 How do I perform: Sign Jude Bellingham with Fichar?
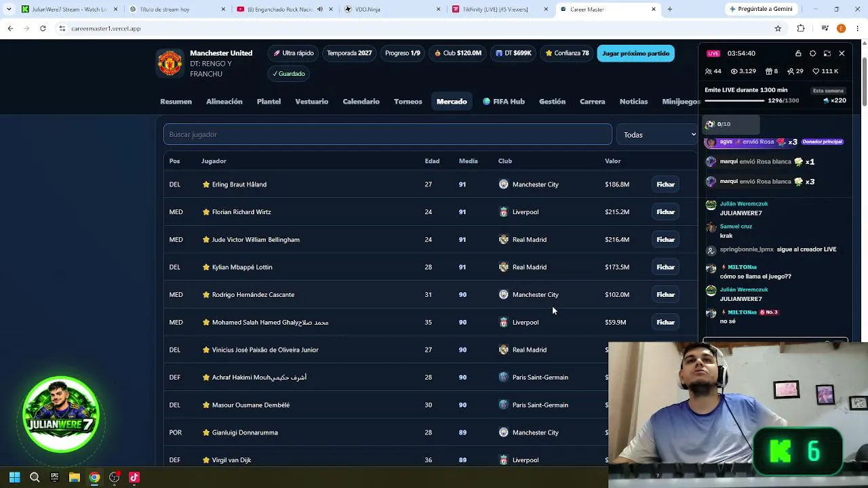(665, 240)
